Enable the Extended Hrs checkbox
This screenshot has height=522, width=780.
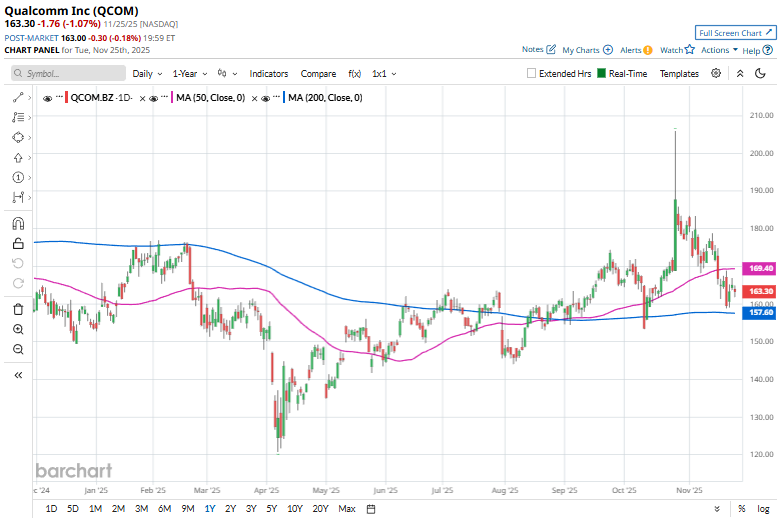pos(532,74)
